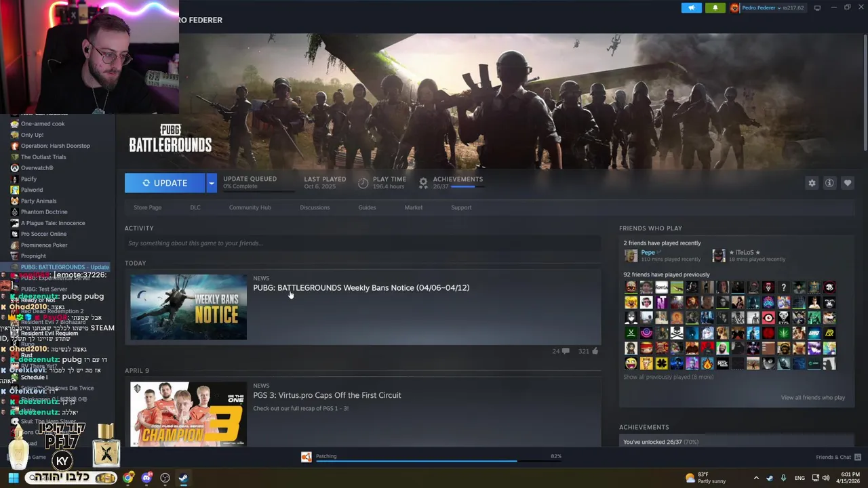This screenshot has width=868, height=488.
Task: Open PUBG Weekly Bans Notice news headline
Action: 361,288
